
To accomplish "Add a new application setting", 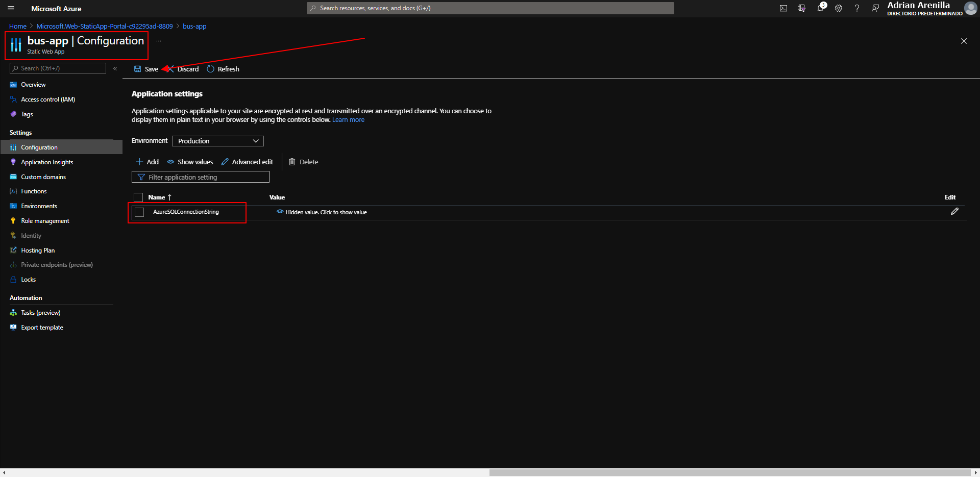I will 147,162.
